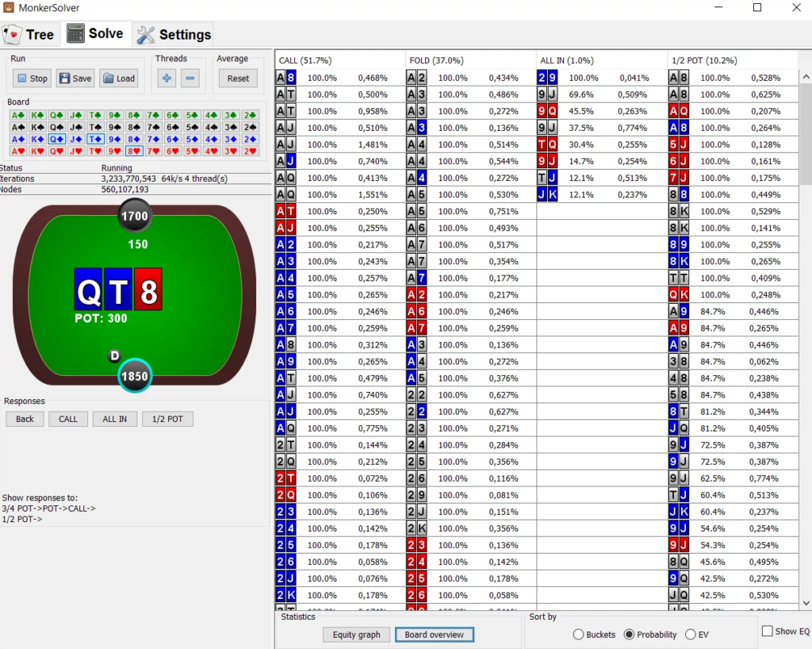This screenshot has height=649, width=812.
Task: Click the 1700 chip stack on table
Action: (x=135, y=216)
